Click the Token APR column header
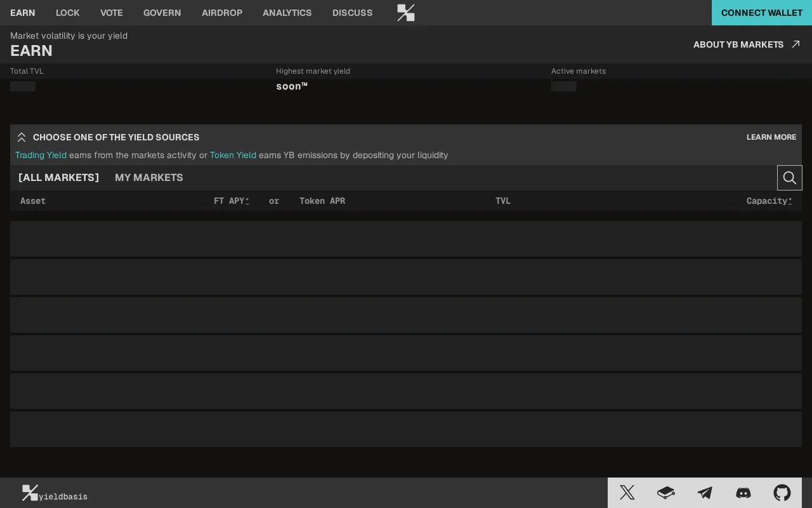This screenshot has width=812, height=508. click(322, 201)
